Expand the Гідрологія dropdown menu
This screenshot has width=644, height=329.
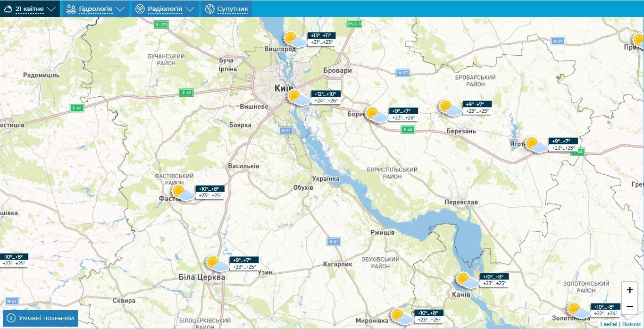click(96, 9)
